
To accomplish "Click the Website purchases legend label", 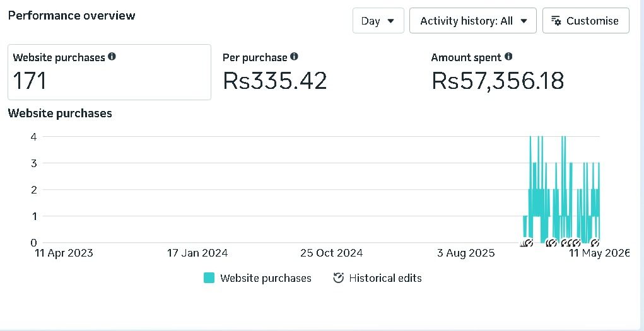I will coord(266,278).
